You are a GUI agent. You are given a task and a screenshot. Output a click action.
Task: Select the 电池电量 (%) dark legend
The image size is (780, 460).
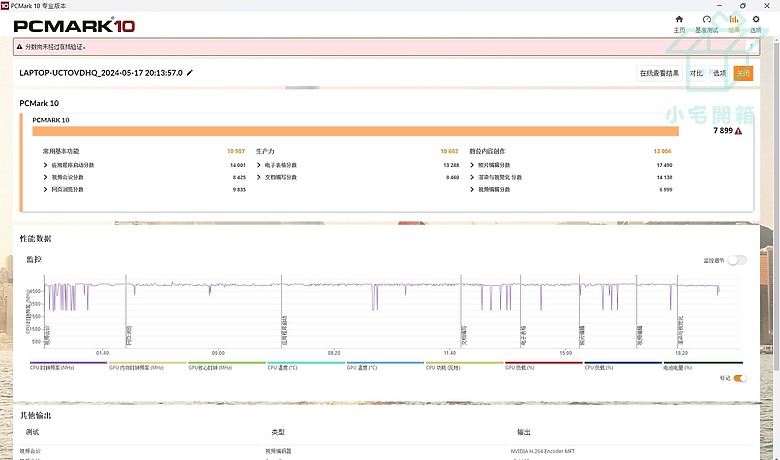pos(703,366)
